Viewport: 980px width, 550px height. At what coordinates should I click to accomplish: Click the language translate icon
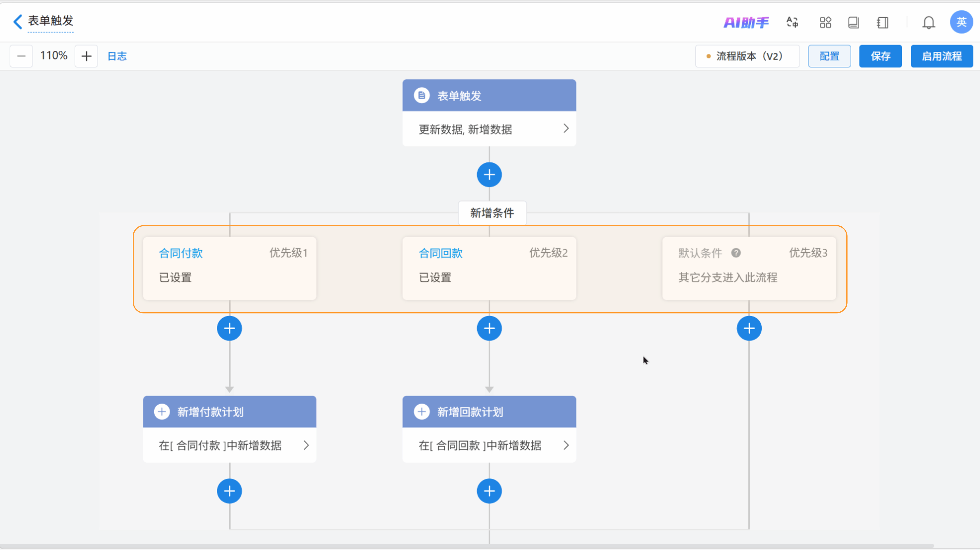(792, 22)
